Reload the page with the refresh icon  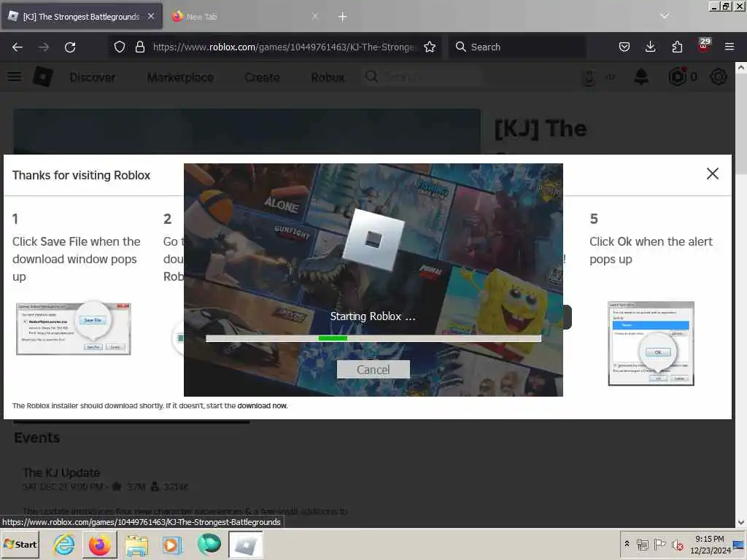click(70, 47)
